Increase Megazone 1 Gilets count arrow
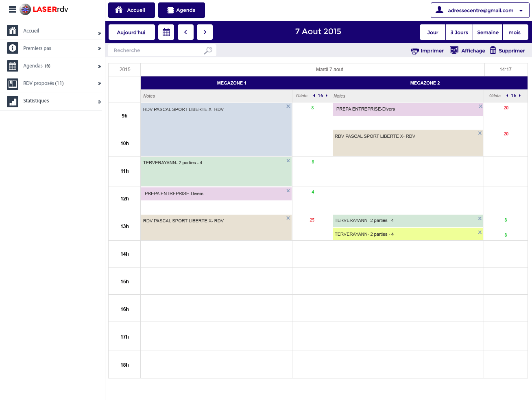The image size is (532, 400). (x=327, y=96)
